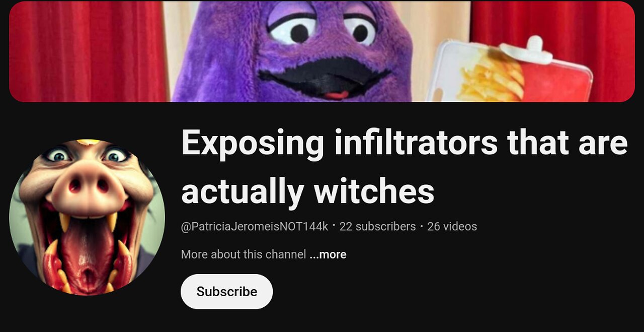Click the wide eyes on the avatar
Viewport: 644px width, 332px height.
(87, 155)
